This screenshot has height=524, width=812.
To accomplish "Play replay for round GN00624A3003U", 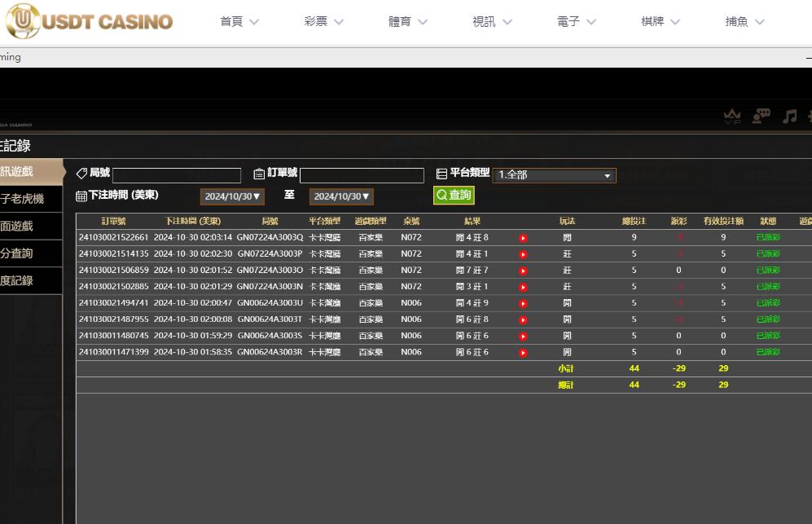I will tap(523, 303).
